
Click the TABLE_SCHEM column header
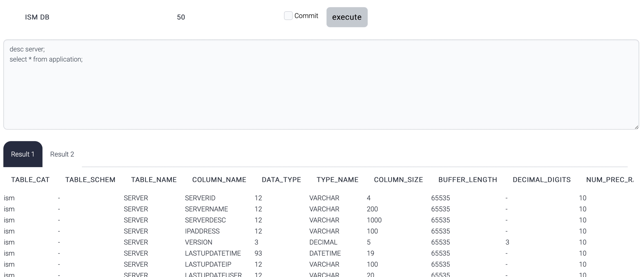[90, 180]
